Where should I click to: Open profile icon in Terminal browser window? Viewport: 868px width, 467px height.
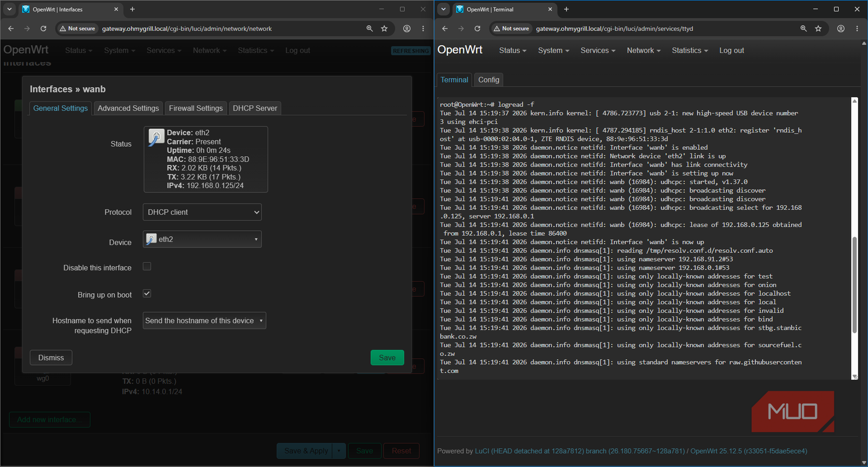click(x=841, y=28)
